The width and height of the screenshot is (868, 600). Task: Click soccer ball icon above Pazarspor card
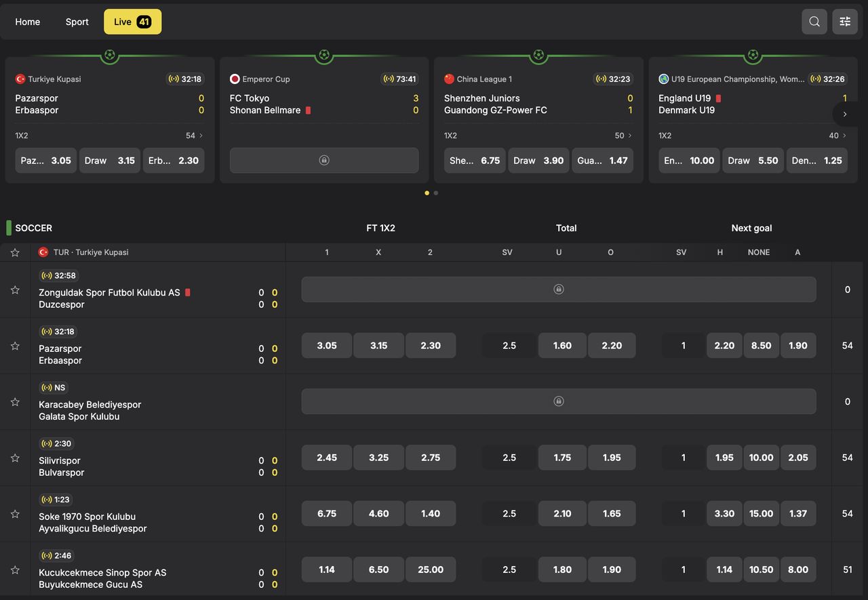[x=110, y=55]
